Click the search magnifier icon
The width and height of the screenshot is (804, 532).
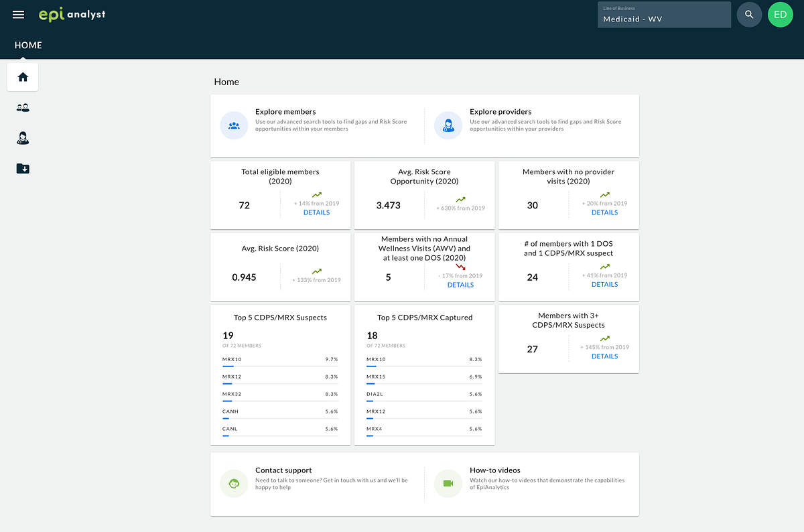click(x=749, y=15)
